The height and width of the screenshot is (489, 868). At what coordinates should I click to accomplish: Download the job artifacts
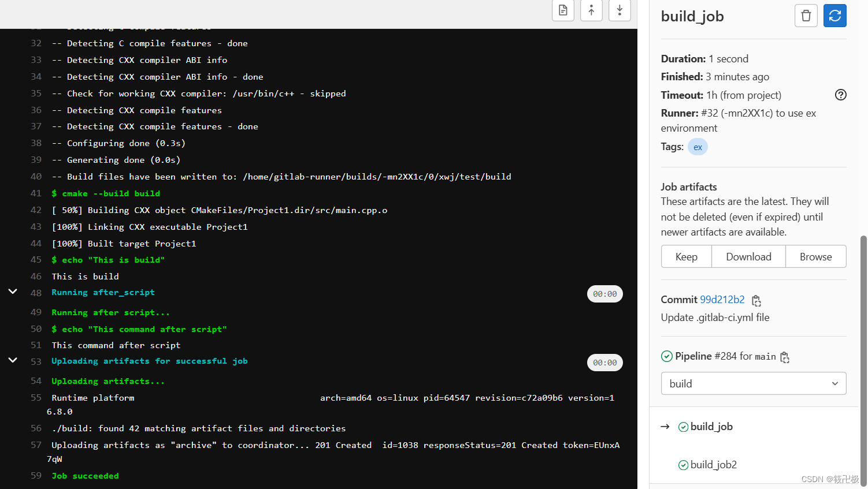748,257
